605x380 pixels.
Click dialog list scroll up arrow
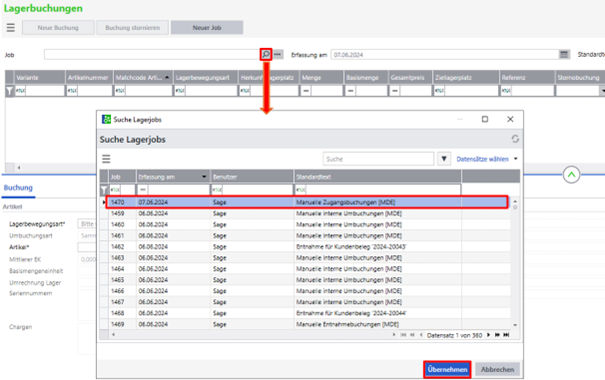[x=515, y=201]
